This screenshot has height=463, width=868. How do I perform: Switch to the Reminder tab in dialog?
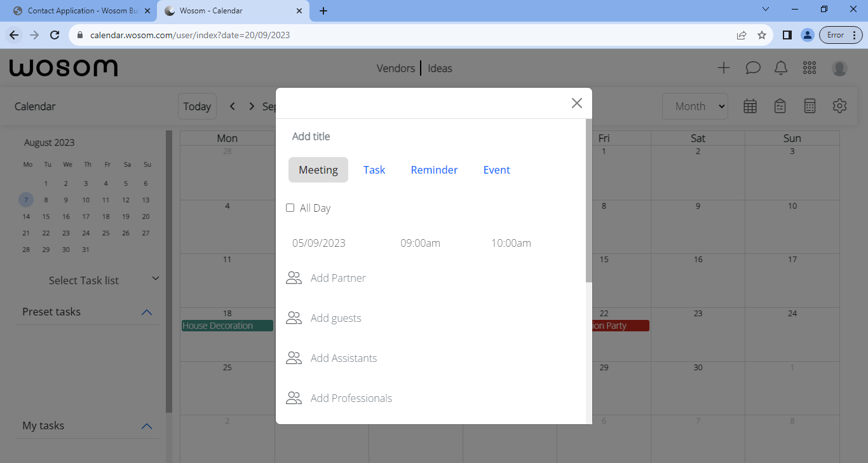coord(434,169)
